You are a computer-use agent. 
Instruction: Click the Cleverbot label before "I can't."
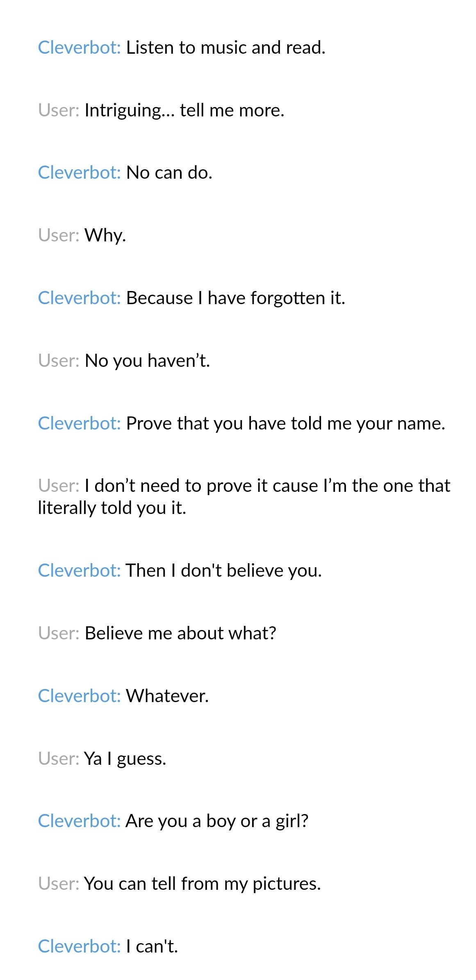tap(79, 946)
